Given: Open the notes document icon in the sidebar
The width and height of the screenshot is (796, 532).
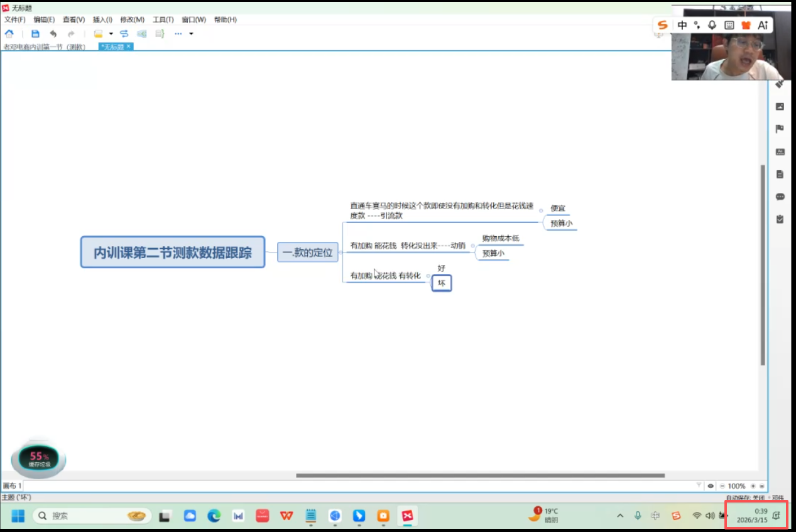Looking at the screenshot, I should click(780, 174).
